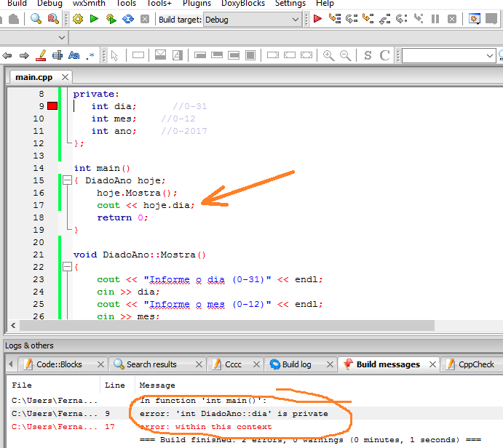Select the 'dia is private' error message
Image resolution: width=503 pixels, height=448 pixels.
[233, 414]
